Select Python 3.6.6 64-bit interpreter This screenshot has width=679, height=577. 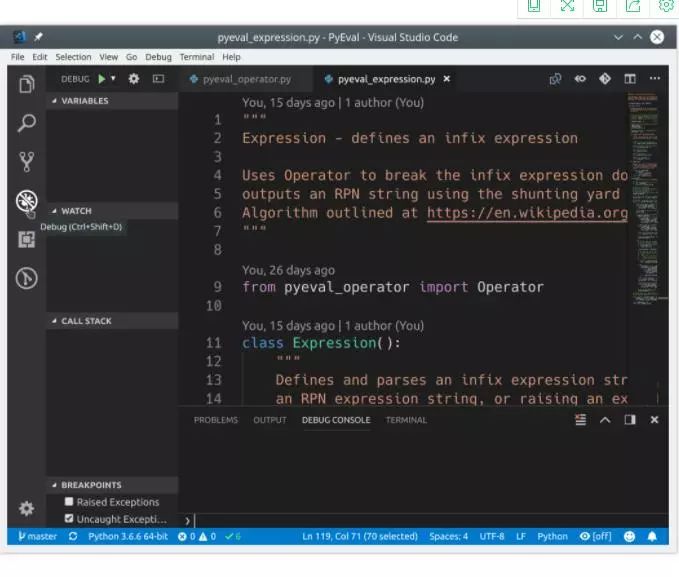tap(128, 536)
